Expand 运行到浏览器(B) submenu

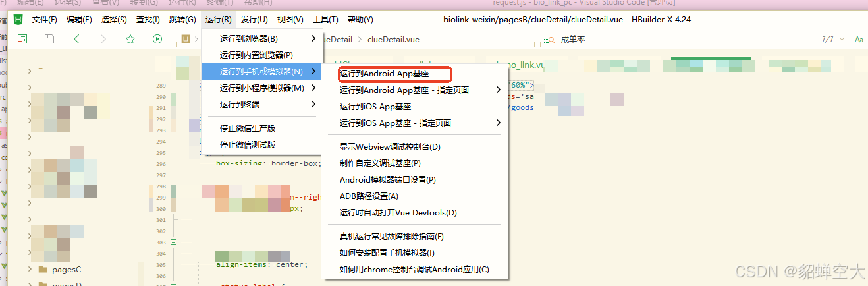tap(261, 38)
